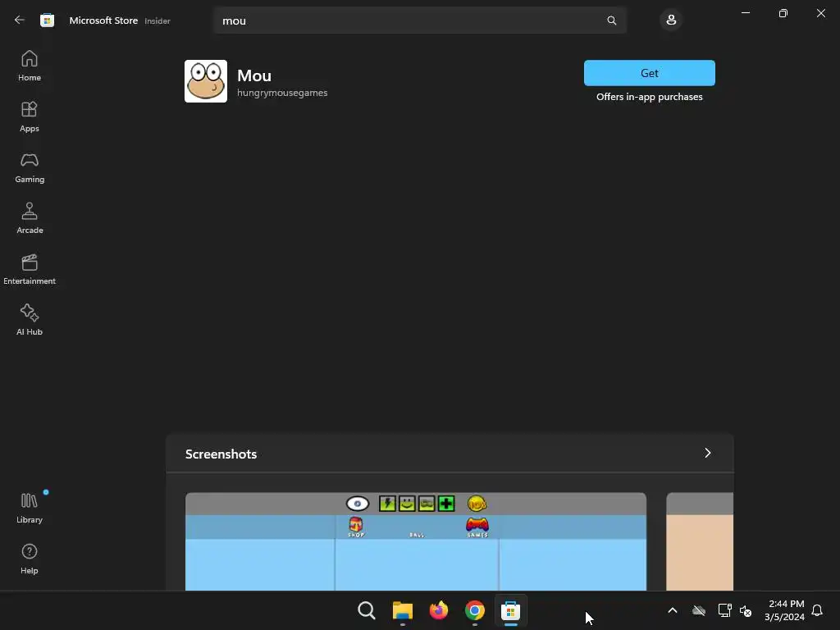The image size is (840, 630).
Task: Click the Mou app title
Action: point(254,75)
